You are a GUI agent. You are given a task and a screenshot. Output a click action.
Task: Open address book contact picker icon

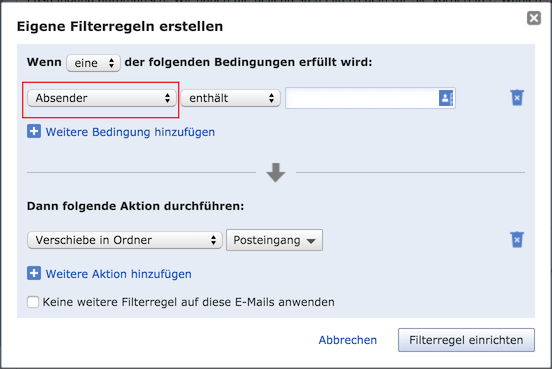pyautogui.click(x=446, y=98)
